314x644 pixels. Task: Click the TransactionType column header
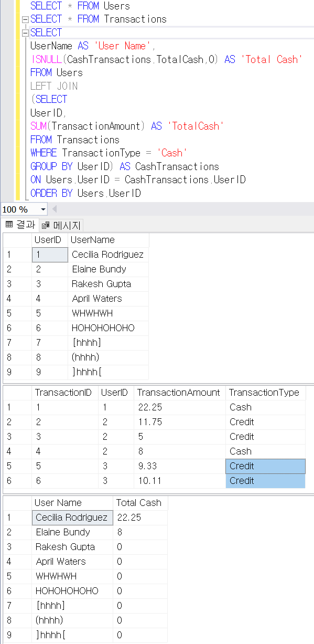pyautogui.click(x=265, y=393)
